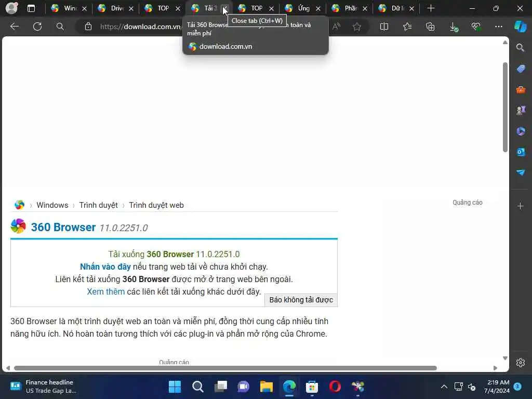
Task: Click the scroll down arrow
Action: tap(505, 358)
